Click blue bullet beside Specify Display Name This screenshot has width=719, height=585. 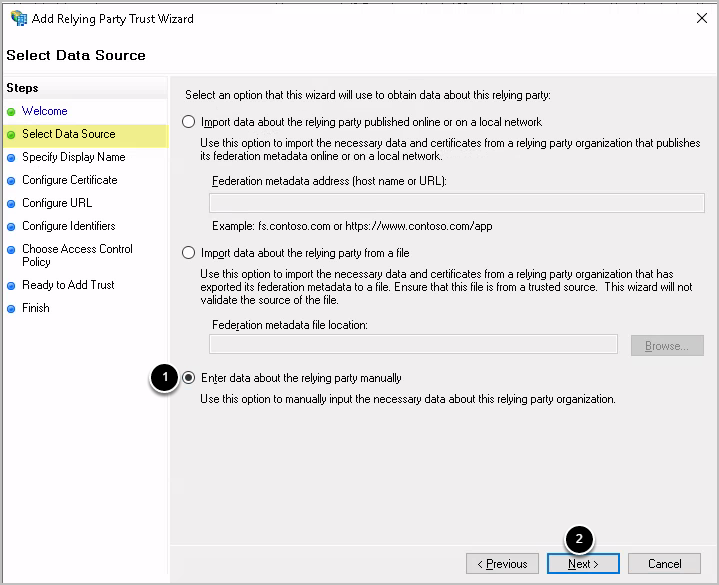pos(11,158)
